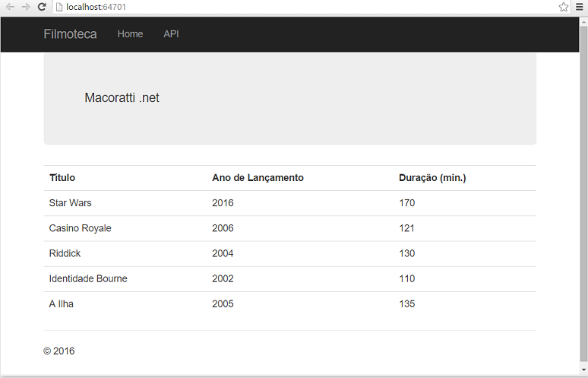
Task: Click the Ano de Lançamento column header
Action: [258, 178]
